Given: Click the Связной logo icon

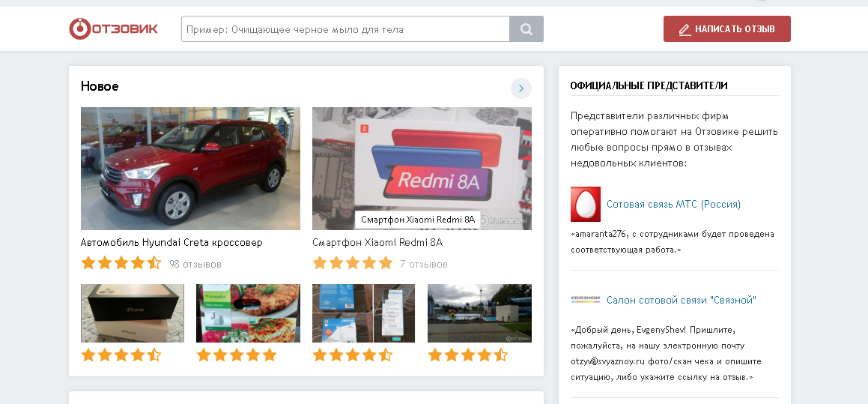Looking at the screenshot, I should 586,300.
